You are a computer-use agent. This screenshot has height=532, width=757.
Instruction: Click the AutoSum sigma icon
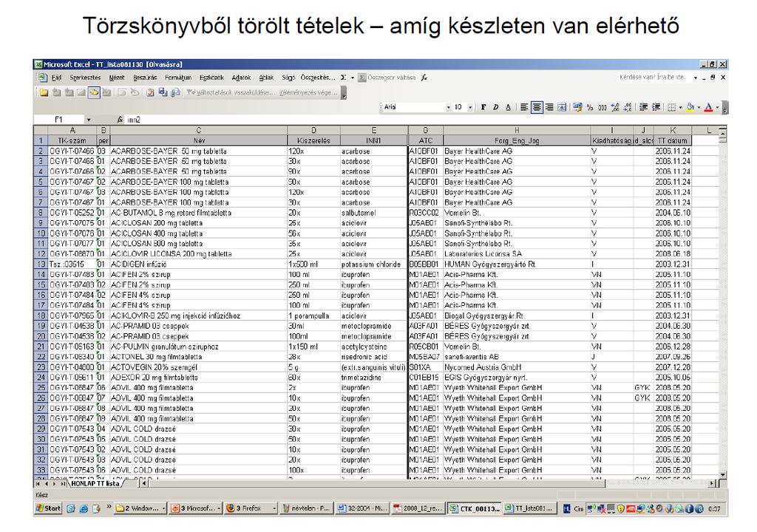click(x=343, y=78)
